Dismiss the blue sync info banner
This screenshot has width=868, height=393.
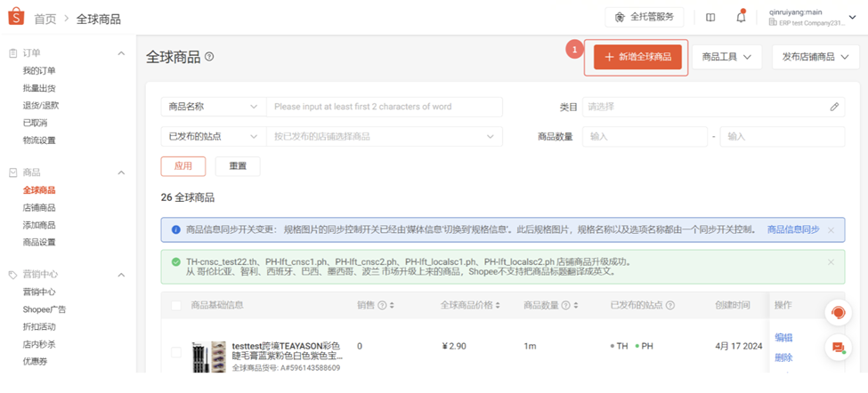pos(831,230)
